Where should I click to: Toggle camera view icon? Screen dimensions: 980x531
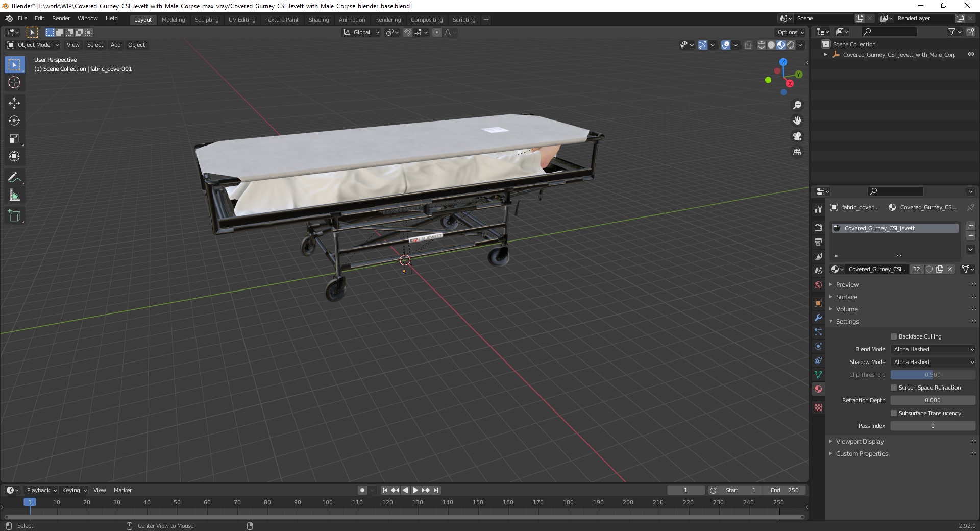click(797, 136)
